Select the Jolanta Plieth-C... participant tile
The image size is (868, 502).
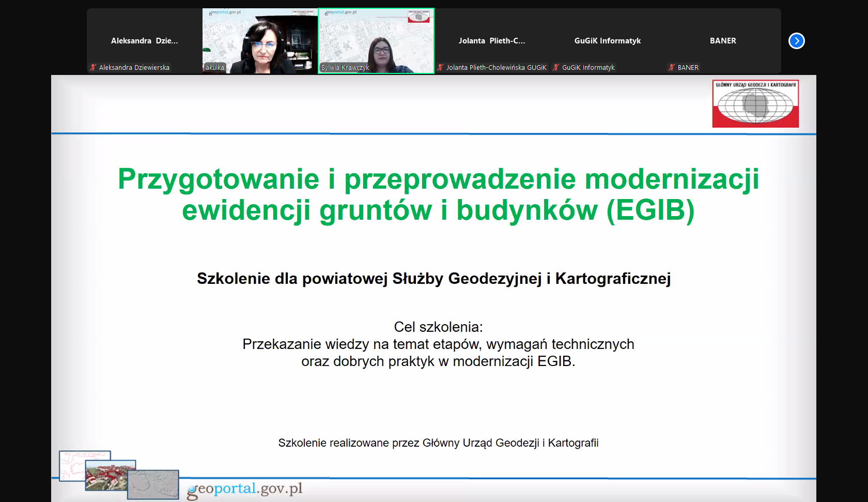point(492,40)
